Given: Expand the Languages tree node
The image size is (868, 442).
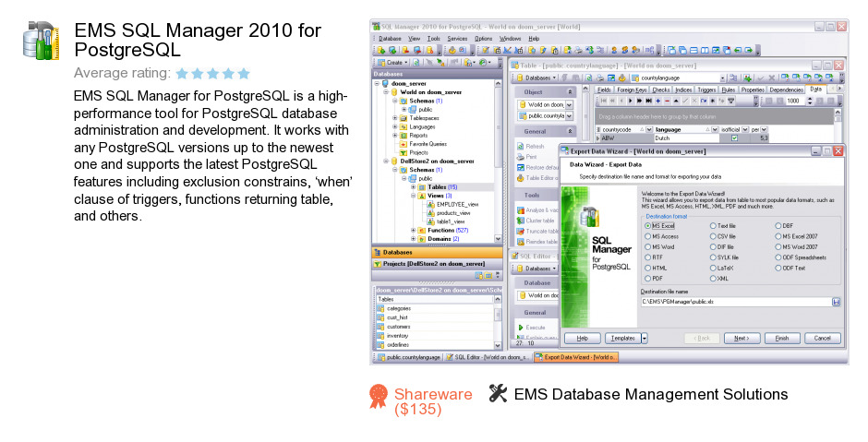Looking at the screenshot, I should click(394, 126).
